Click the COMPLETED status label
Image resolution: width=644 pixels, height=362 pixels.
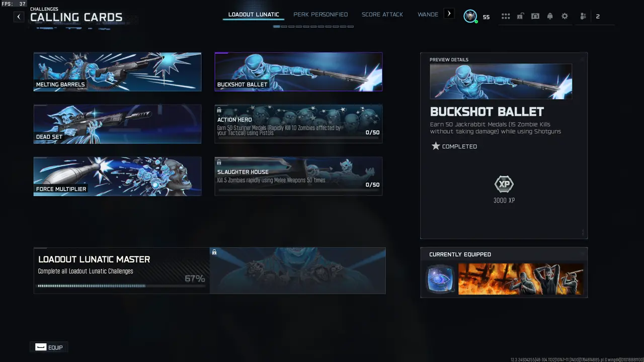click(x=459, y=147)
